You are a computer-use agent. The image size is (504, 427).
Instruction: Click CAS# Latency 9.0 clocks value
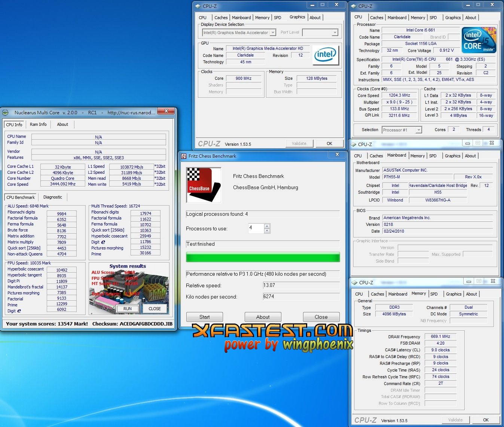click(440, 350)
